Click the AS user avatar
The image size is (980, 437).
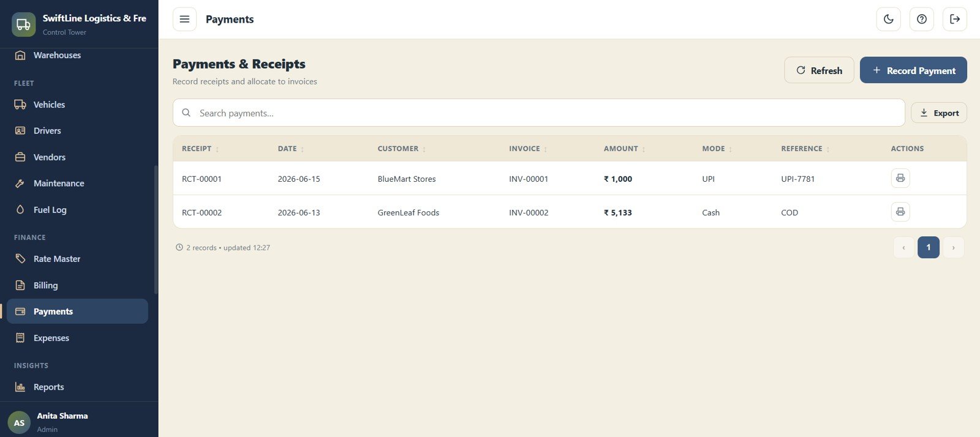coord(19,422)
